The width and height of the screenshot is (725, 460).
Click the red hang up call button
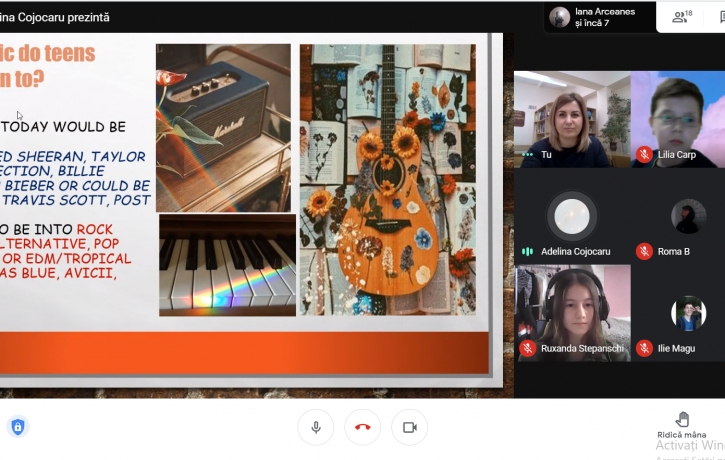(362, 427)
